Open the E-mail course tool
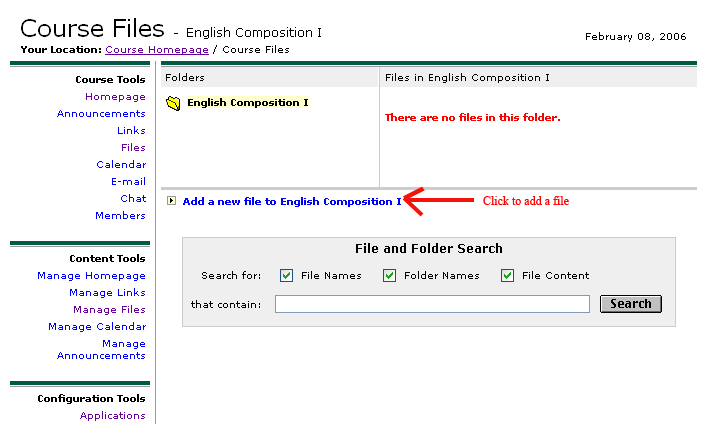The image size is (728, 424). 128,182
